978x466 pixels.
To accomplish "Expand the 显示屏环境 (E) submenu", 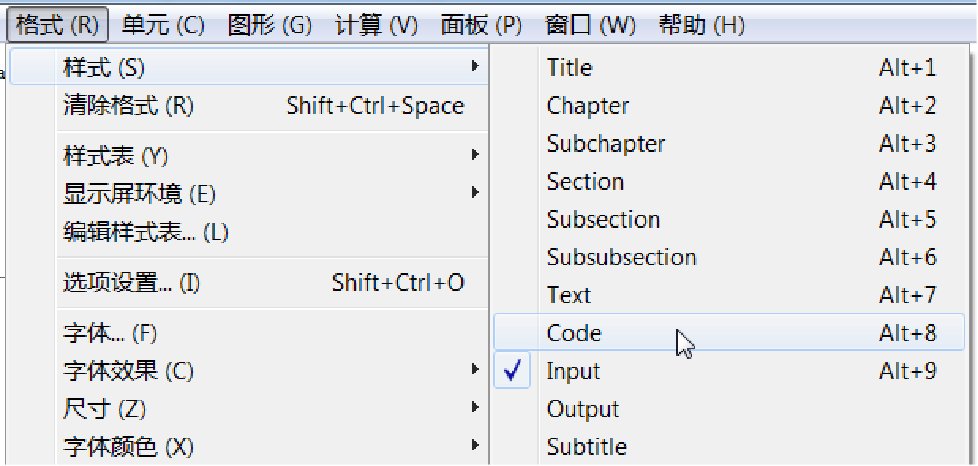I will pyautogui.click(x=271, y=194).
